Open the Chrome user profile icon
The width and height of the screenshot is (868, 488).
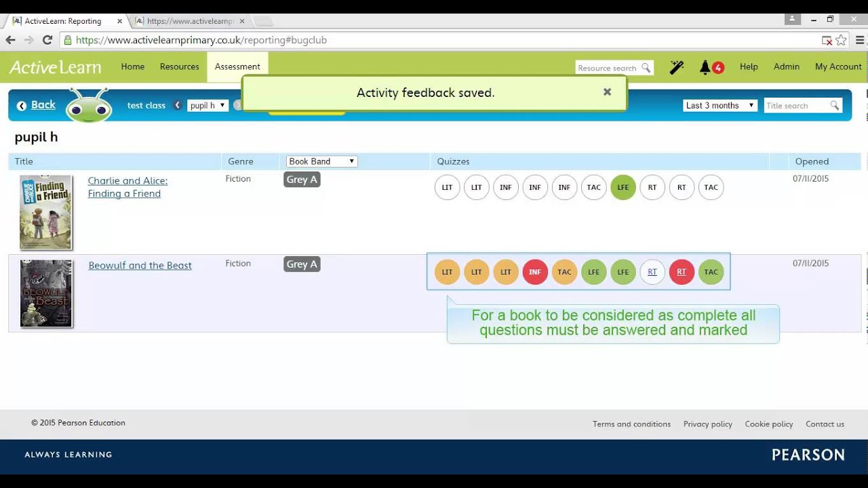[792, 19]
